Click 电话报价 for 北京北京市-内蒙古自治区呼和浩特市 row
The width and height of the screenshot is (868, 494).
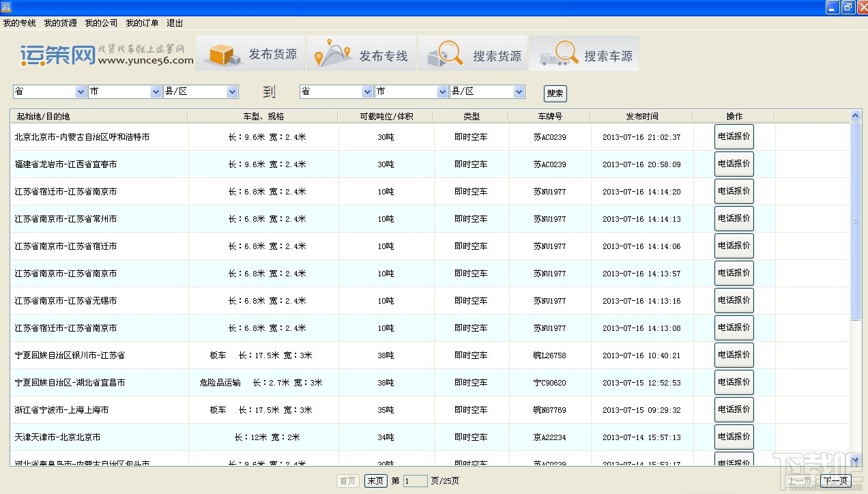[734, 136]
